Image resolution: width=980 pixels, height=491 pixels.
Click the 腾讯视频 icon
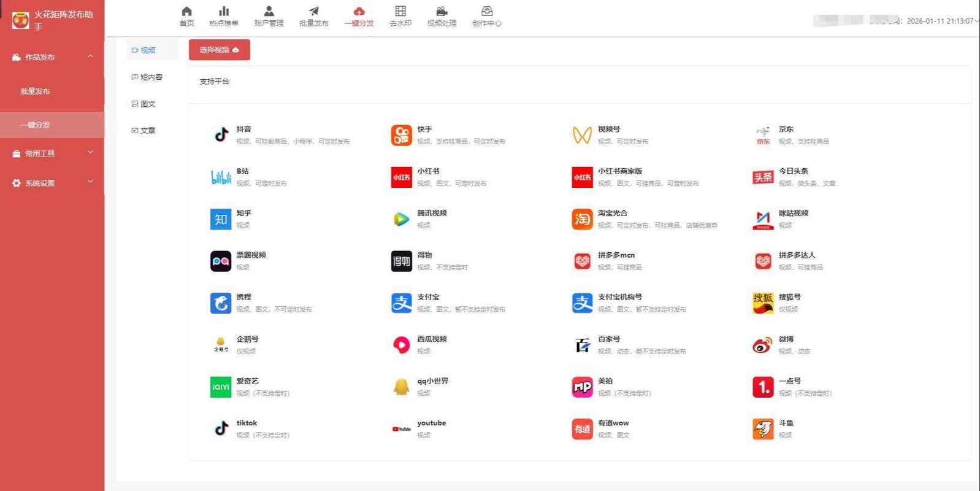tap(402, 219)
